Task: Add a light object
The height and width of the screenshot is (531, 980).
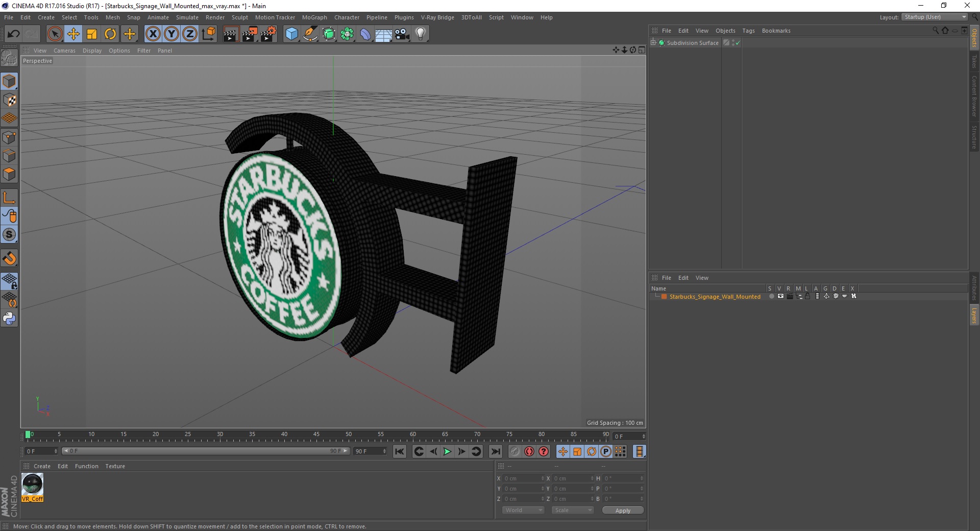Action: click(x=421, y=34)
